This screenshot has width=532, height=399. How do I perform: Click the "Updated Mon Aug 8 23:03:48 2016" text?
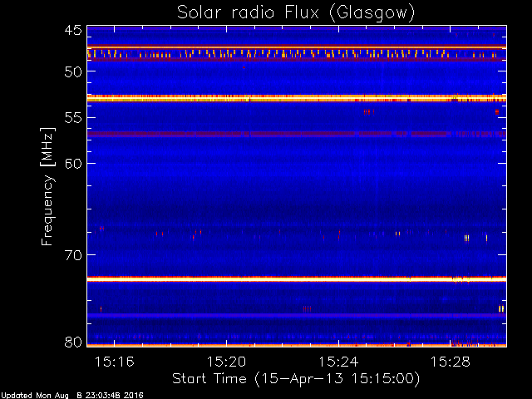[x=72, y=396]
